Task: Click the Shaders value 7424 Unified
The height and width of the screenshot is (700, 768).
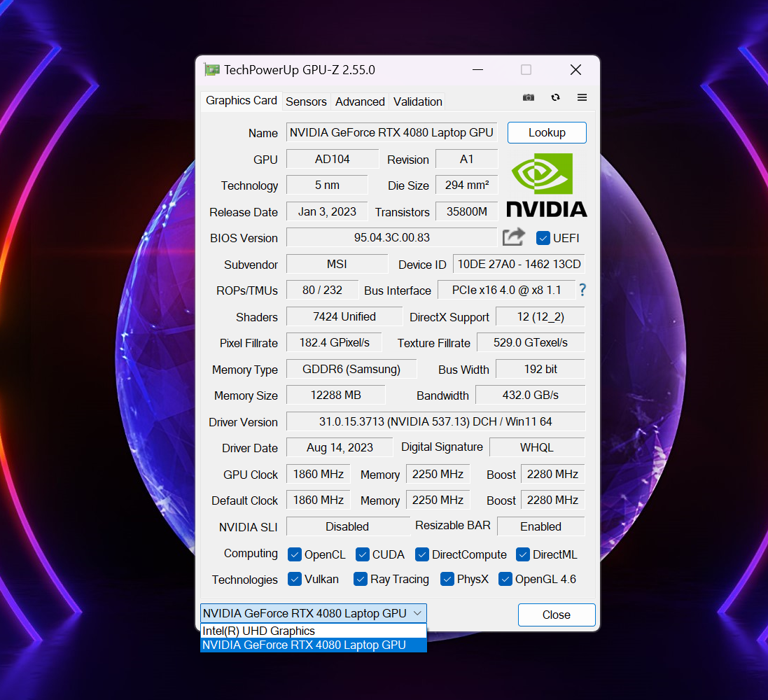Action: click(x=344, y=316)
